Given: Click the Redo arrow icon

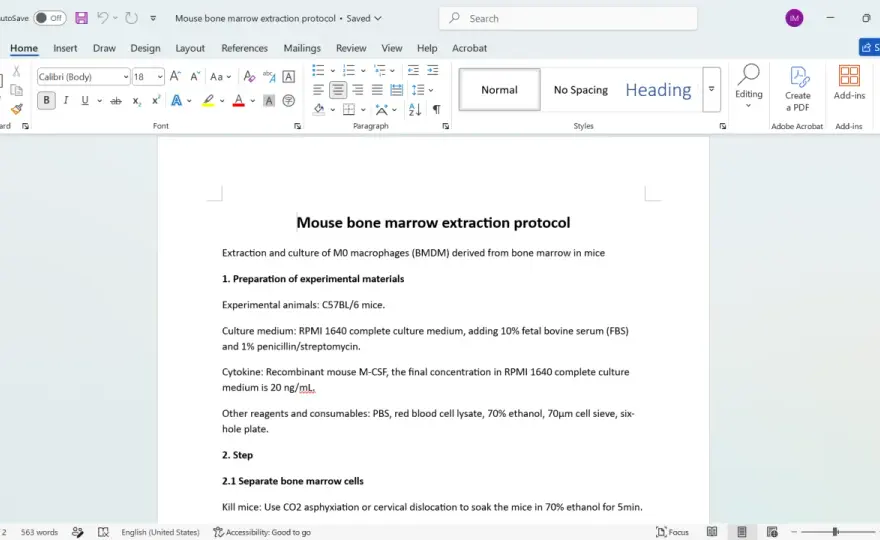Looking at the screenshot, I should (x=131, y=18).
